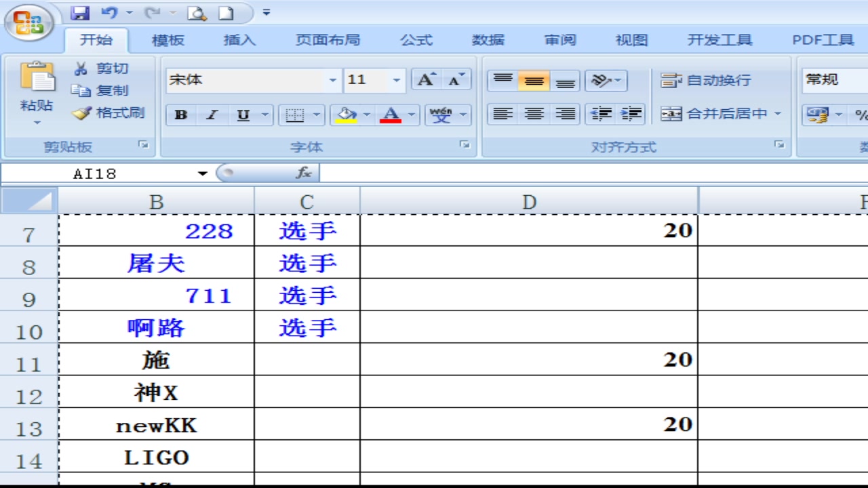
Task: Expand the 粘贴 options arrow
Action: point(37,123)
